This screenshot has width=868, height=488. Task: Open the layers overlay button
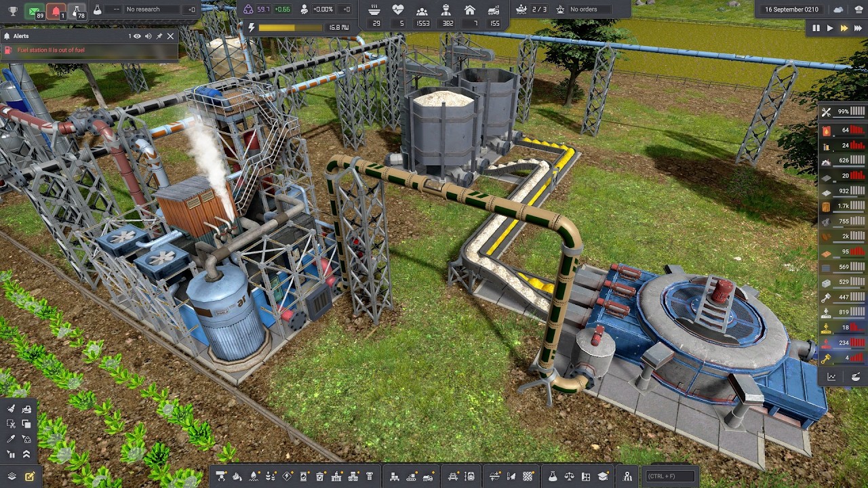12,476
